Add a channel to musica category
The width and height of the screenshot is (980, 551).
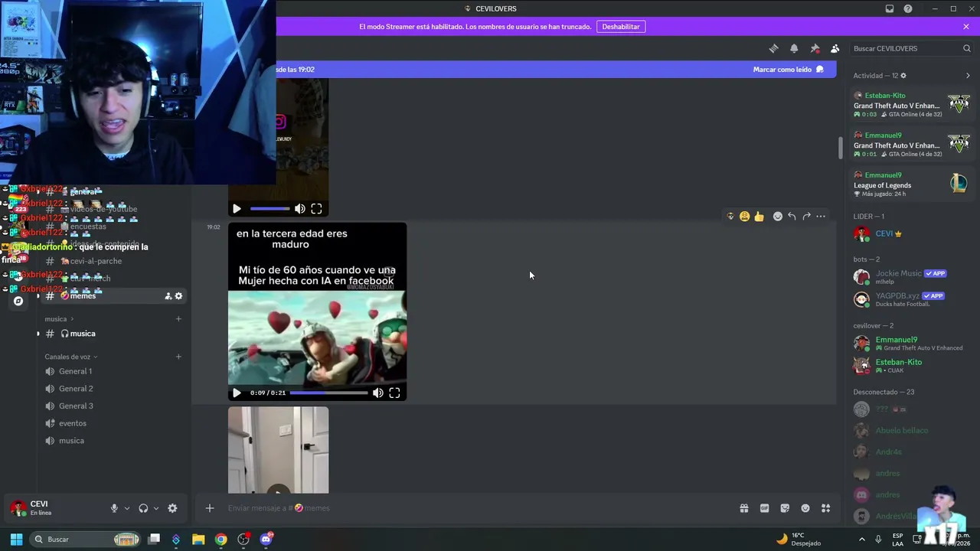click(178, 319)
